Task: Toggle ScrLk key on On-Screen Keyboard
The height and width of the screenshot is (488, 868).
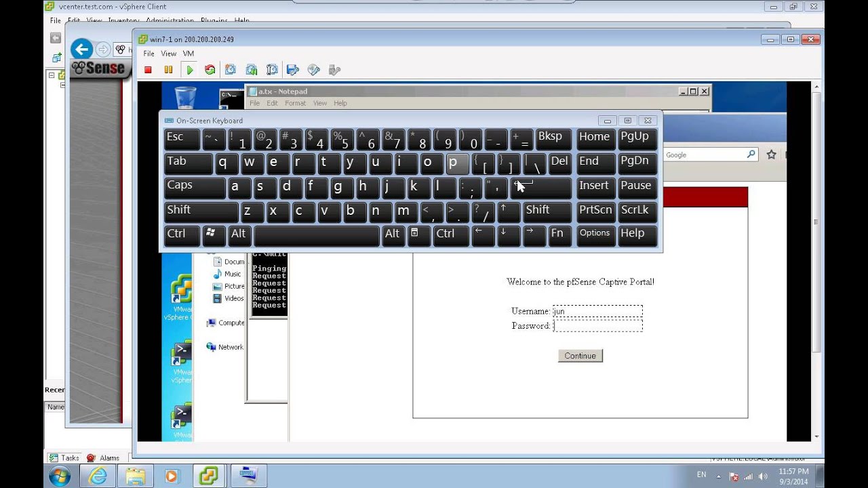Action: (637, 213)
